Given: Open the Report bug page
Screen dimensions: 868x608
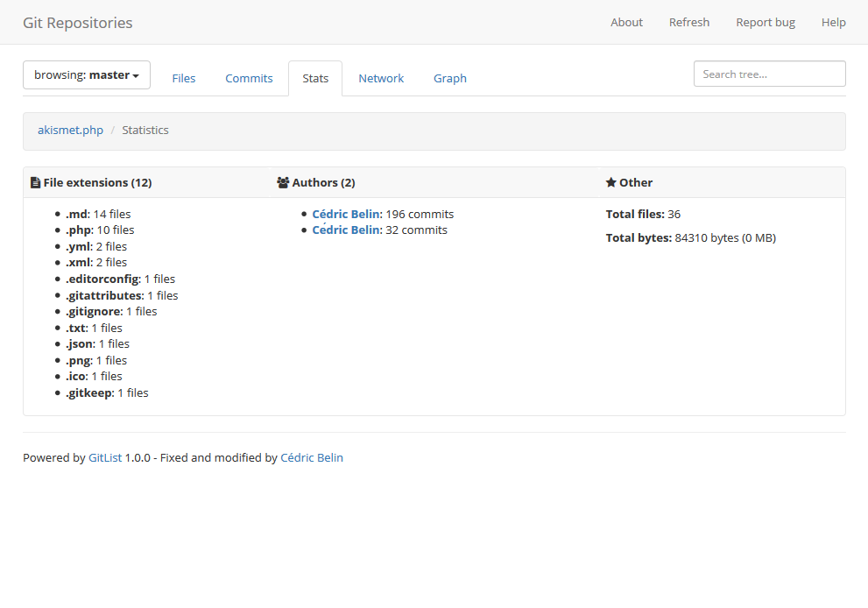Looking at the screenshot, I should click(x=765, y=22).
